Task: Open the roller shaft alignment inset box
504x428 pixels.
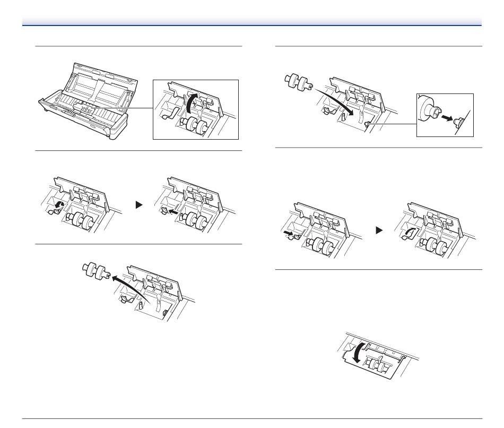Action: coord(445,115)
